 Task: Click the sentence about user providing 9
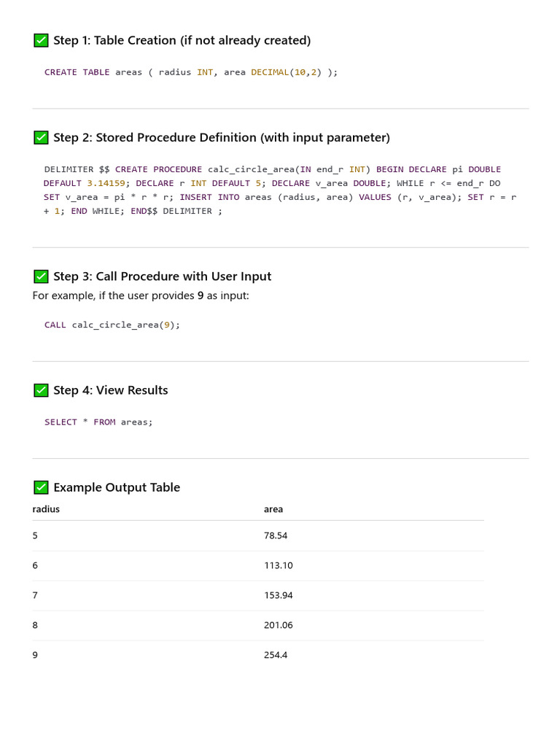141,296
